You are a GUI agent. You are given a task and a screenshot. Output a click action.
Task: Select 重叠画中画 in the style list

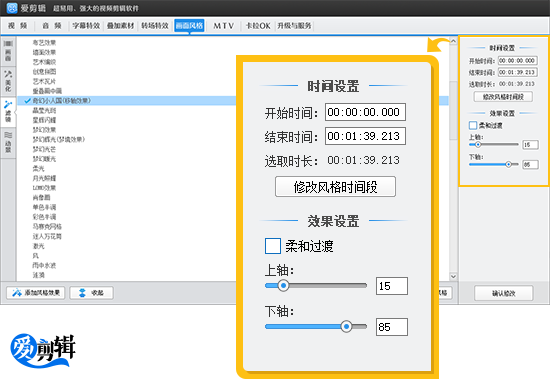point(47,91)
